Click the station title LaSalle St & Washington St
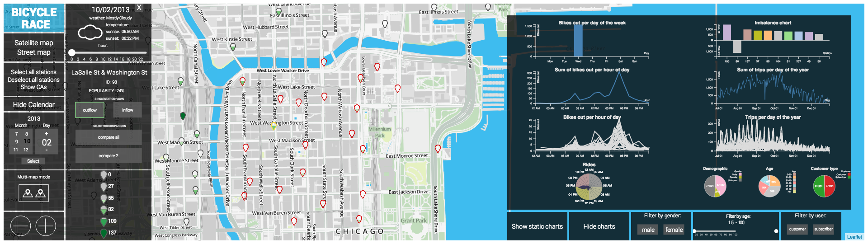868x244 pixels. 109,72
